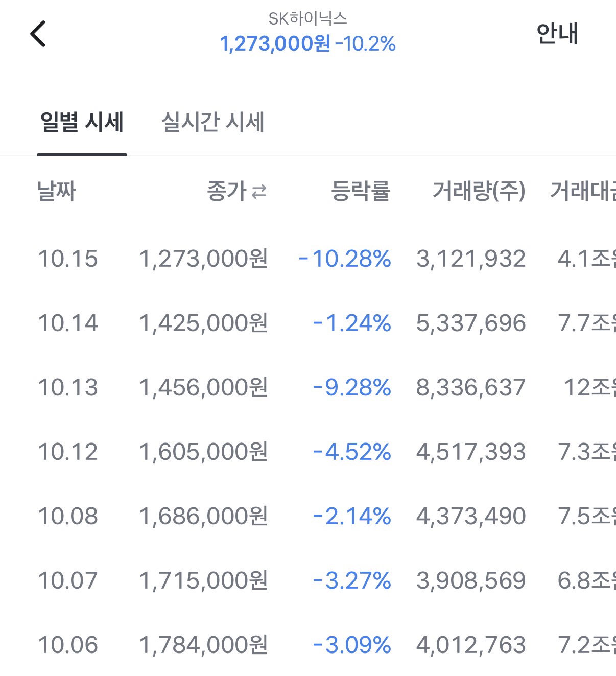616x676 pixels.
Task: Select the 10.12 row volume 4,517,393
Action: tap(471, 452)
